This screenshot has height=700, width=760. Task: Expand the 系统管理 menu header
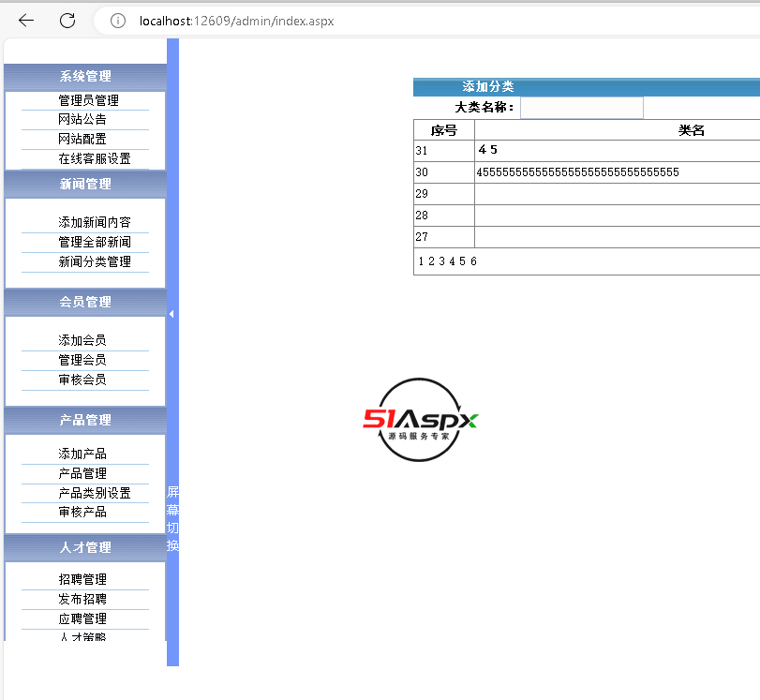coord(85,76)
